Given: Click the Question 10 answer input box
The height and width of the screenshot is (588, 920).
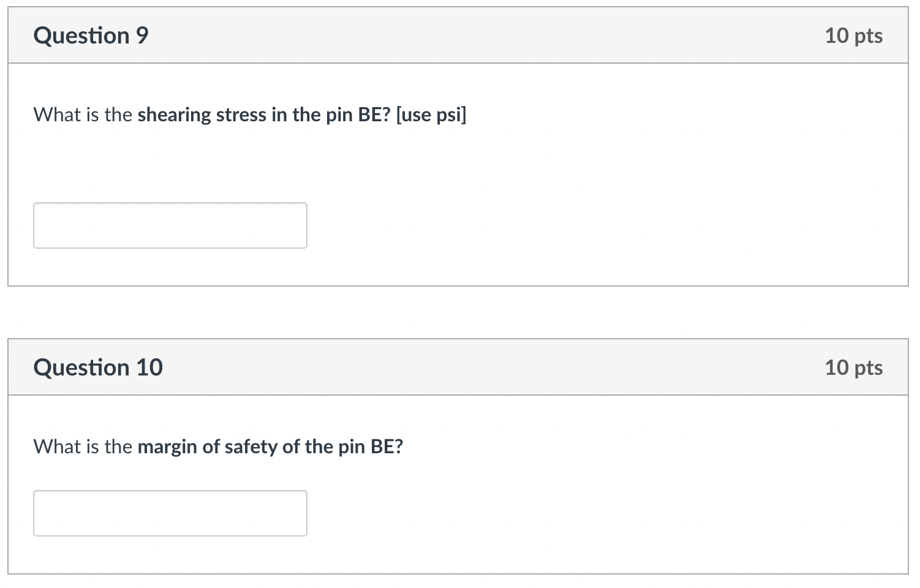Looking at the screenshot, I should click(170, 513).
